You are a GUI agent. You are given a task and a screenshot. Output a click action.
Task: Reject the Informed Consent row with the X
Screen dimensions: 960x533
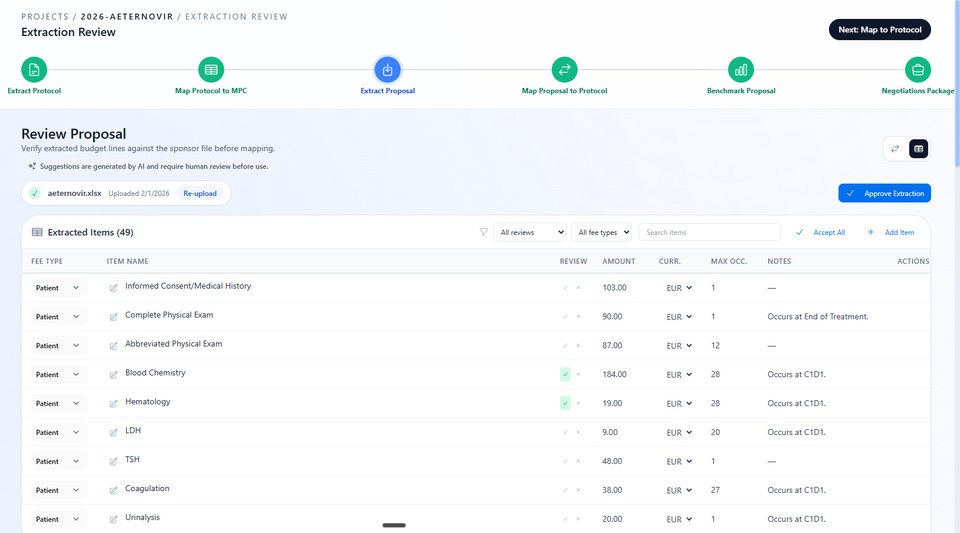[x=578, y=288]
